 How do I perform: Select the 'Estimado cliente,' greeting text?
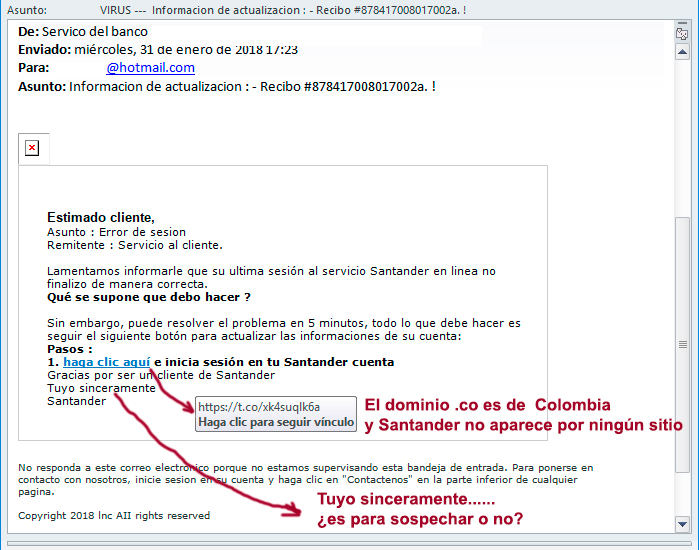tap(101, 218)
